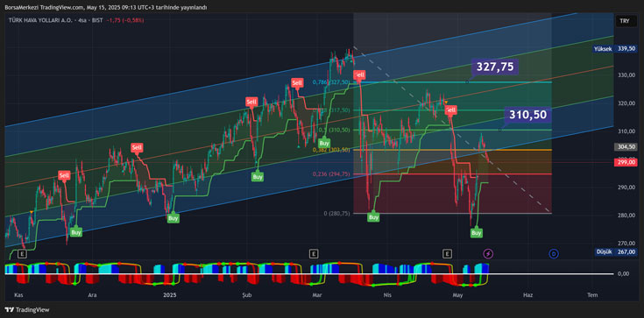Click the -1,75 (-0,58%) change value
This screenshot has width=644, height=318.
tap(124, 20)
